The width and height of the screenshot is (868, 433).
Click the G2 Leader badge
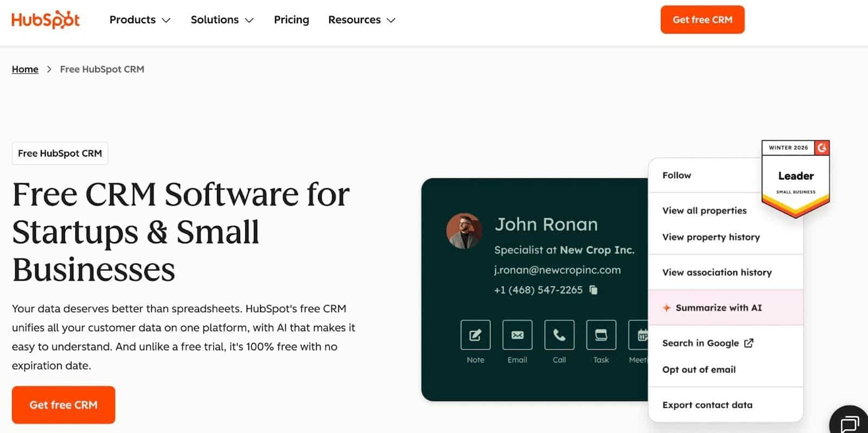tap(795, 178)
